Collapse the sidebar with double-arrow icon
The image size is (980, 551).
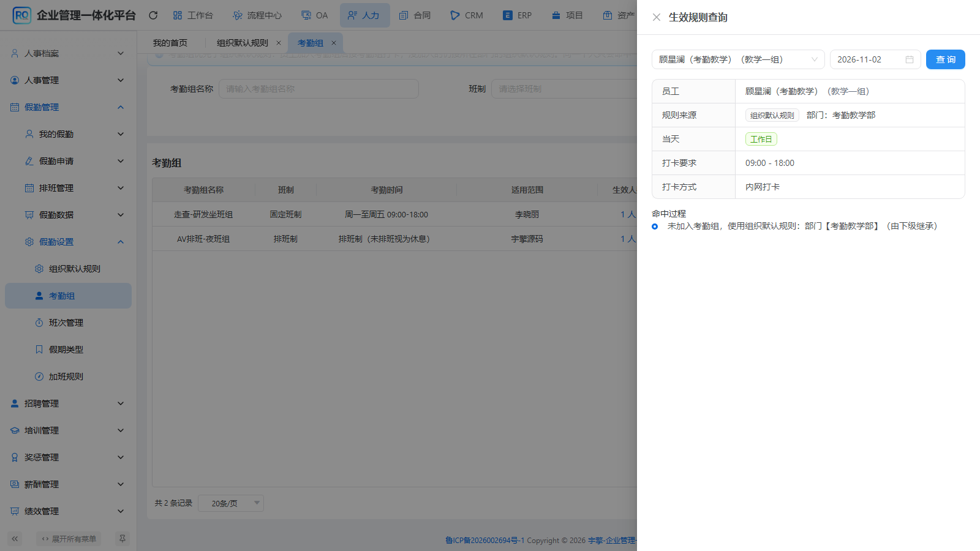[x=15, y=539]
